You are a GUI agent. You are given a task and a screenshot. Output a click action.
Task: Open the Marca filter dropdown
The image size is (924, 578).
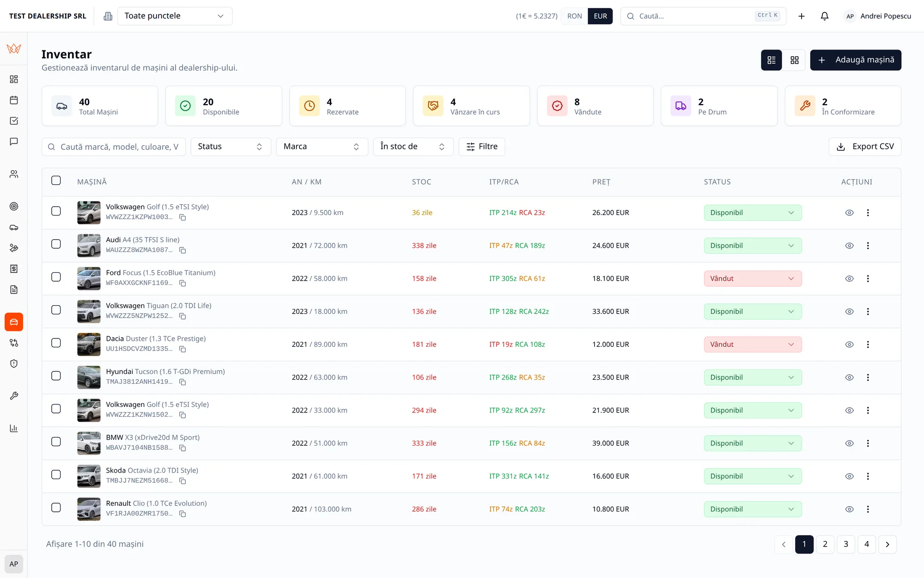tap(322, 147)
